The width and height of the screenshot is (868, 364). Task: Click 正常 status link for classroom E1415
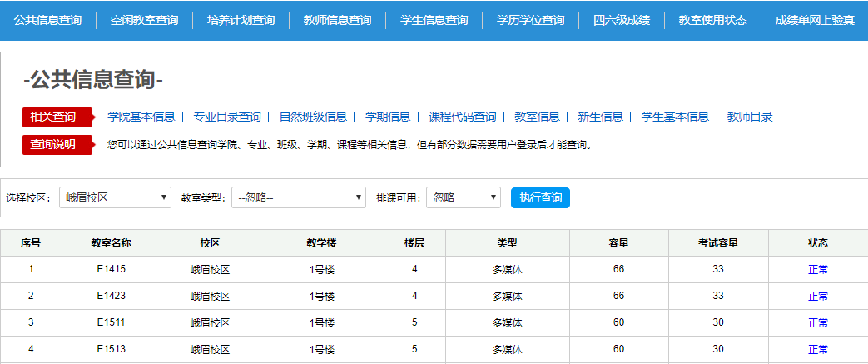coord(817,269)
